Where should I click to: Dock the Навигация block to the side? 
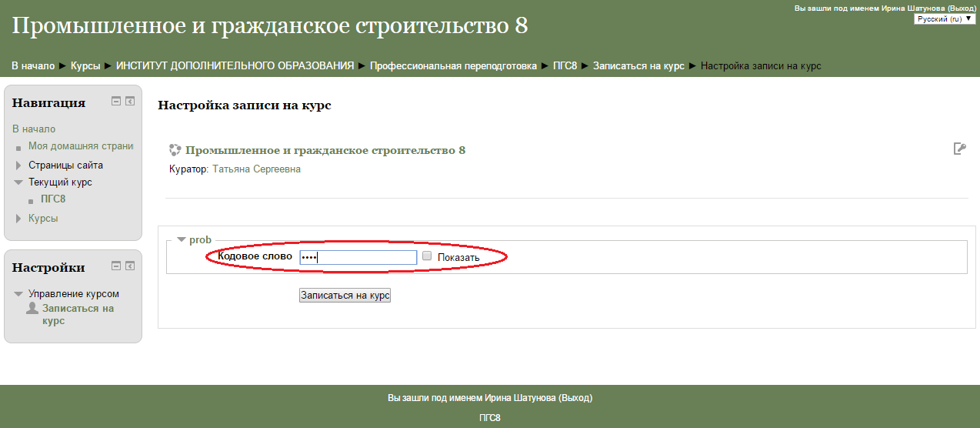[130, 101]
